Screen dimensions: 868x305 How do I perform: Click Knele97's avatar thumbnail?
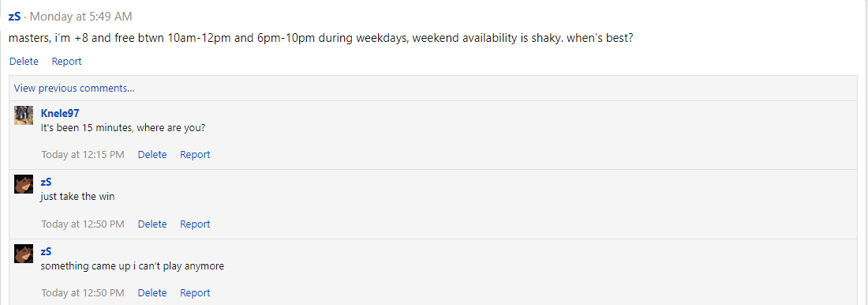(x=24, y=115)
